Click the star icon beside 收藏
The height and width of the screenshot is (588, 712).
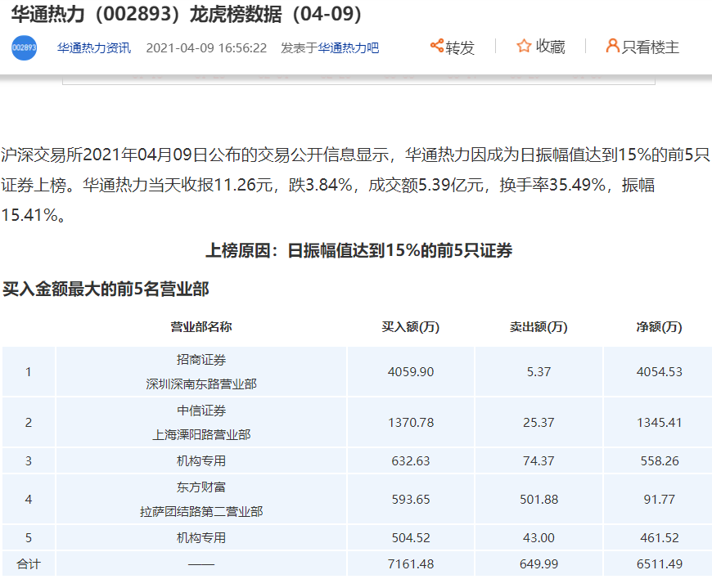click(524, 46)
